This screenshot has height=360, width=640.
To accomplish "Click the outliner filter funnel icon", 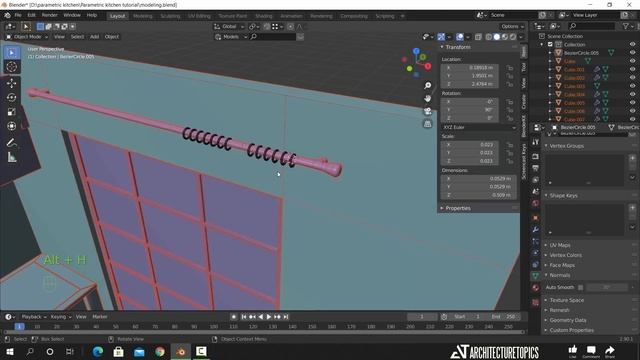I will point(626,26).
